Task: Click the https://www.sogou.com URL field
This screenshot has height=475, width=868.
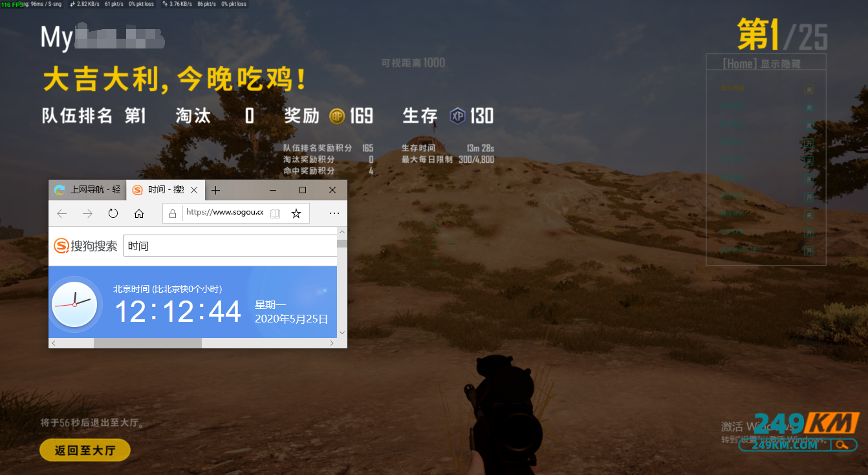Action: point(224,212)
